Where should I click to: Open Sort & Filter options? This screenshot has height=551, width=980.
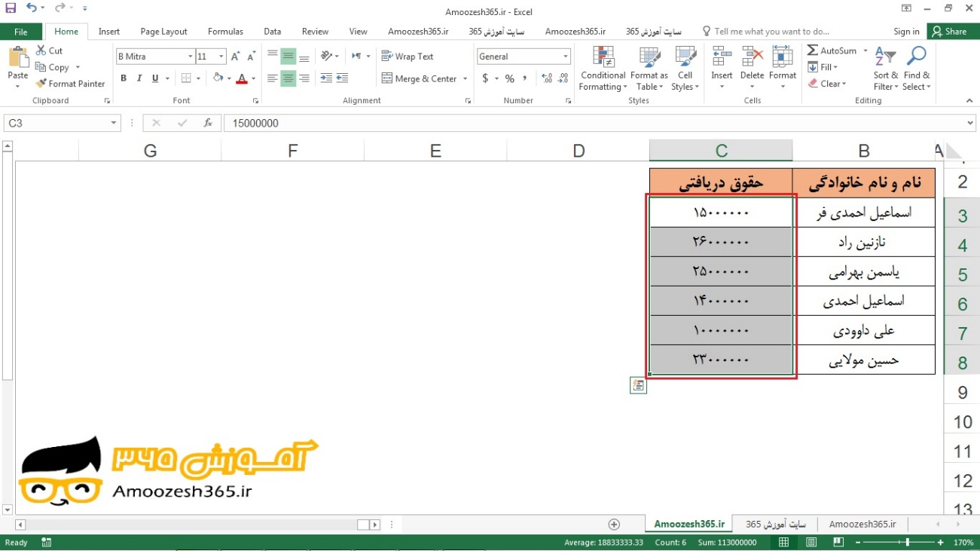886,69
